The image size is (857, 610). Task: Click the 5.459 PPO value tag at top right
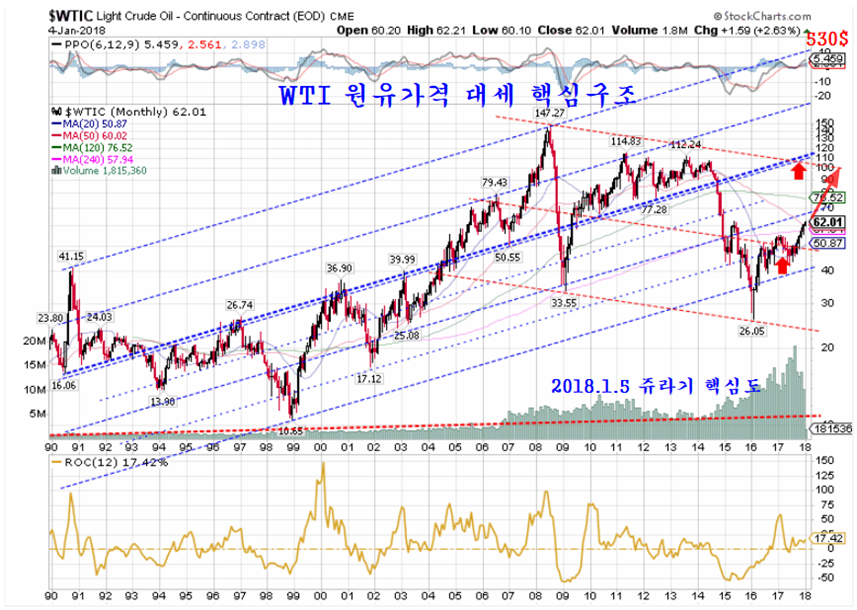(x=828, y=60)
